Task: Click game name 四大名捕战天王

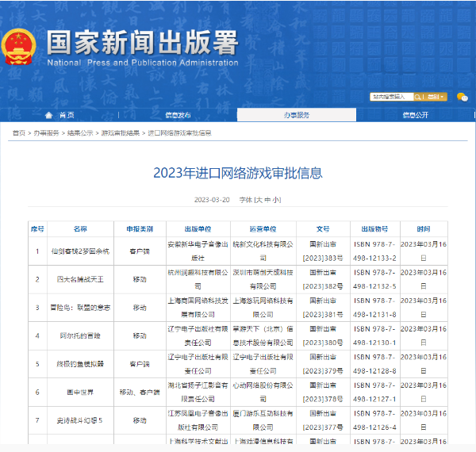Action: (80, 279)
